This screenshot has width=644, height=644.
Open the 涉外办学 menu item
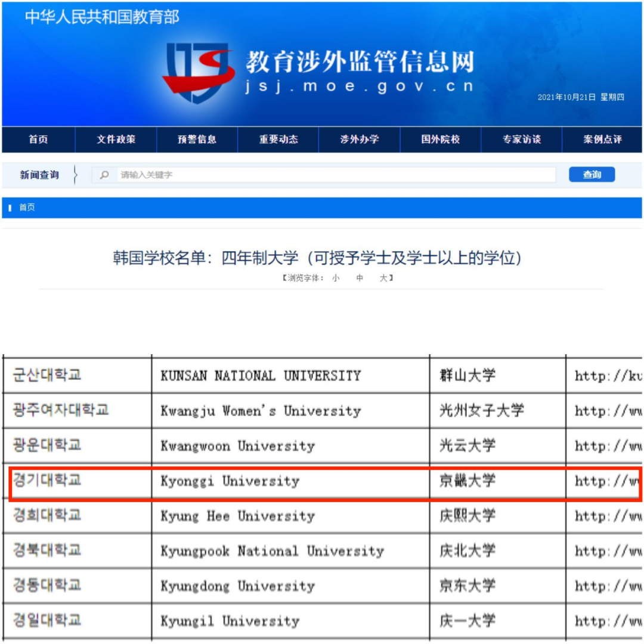(360, 140)
